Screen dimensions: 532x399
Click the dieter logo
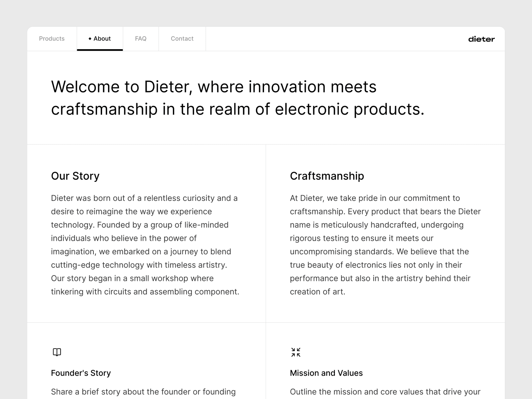(481, 39)
